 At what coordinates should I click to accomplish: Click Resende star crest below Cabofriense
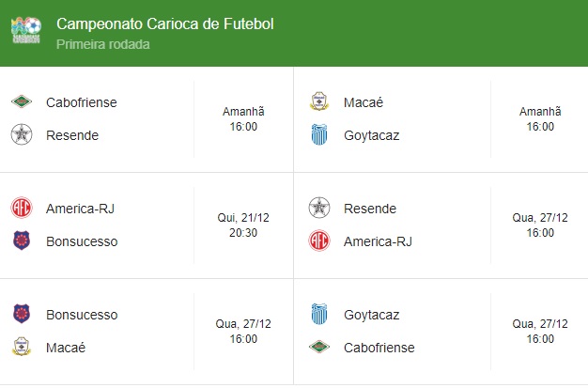[x=22, y=134]
